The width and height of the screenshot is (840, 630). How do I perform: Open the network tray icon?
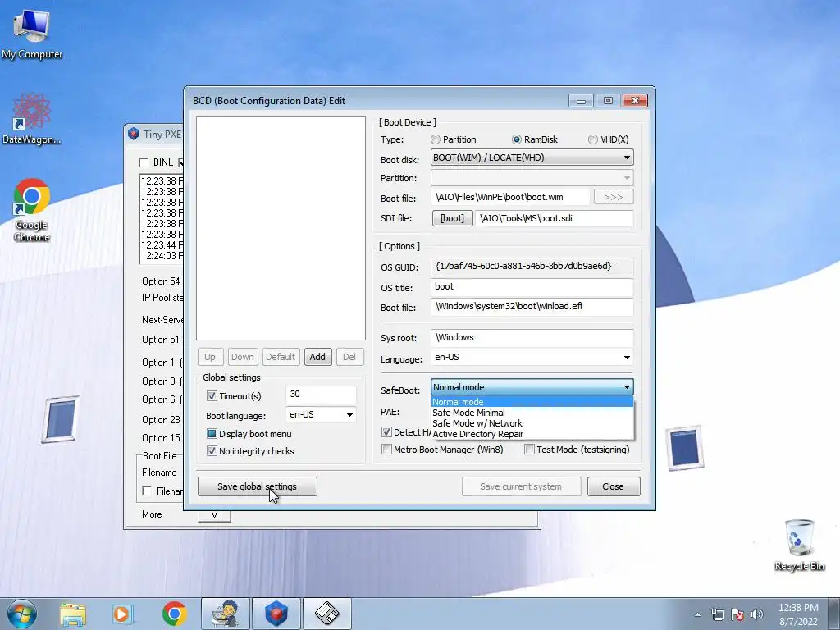click(x=717, y=614)
